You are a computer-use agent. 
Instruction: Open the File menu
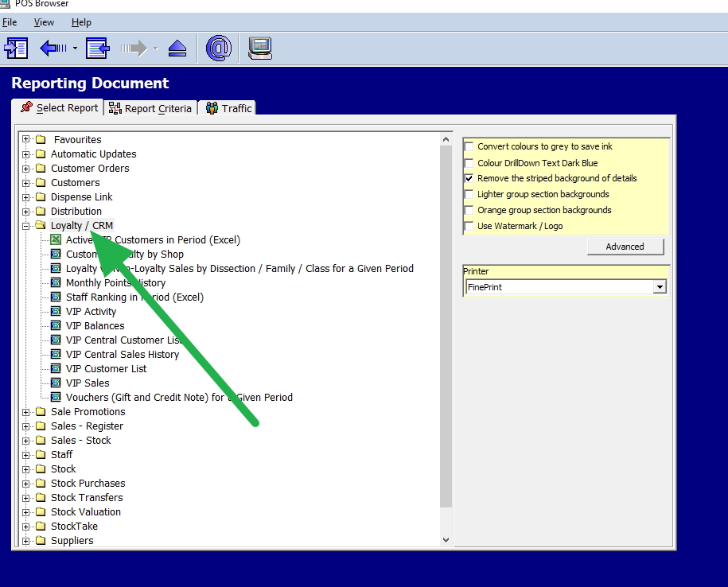coord(10,22)
